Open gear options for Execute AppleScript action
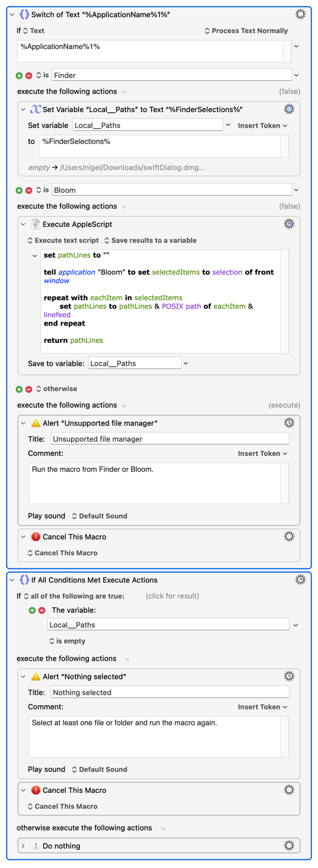This screenshot has height=868, width=318. (x=289, y=224)
